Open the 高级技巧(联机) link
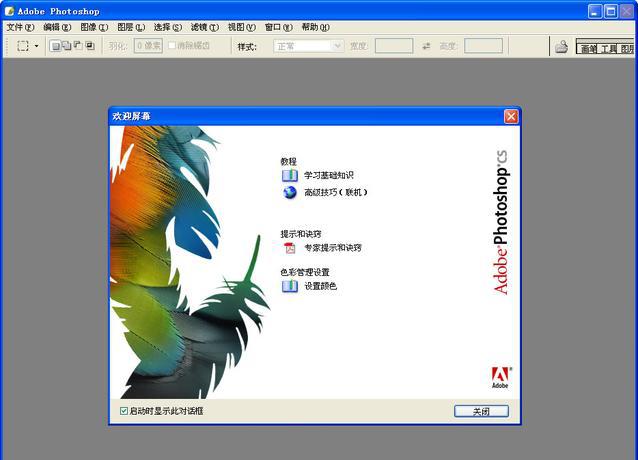638x460 pixels. [336, 192]
